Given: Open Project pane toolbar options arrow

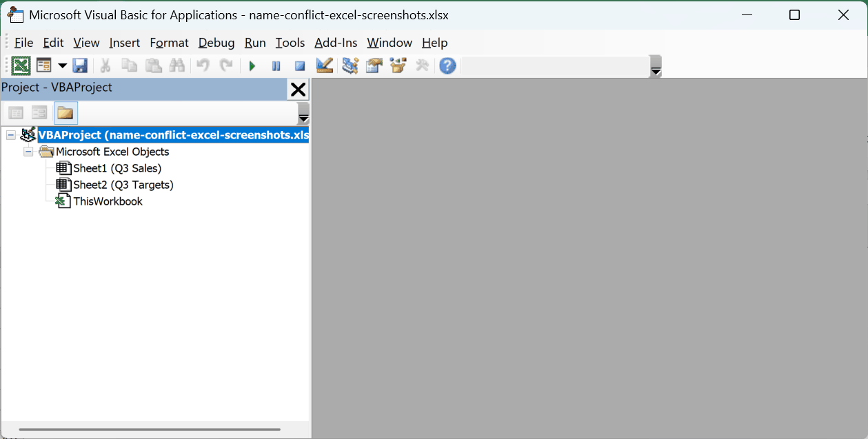Looking at the screenshot, I should pos(303,114).
